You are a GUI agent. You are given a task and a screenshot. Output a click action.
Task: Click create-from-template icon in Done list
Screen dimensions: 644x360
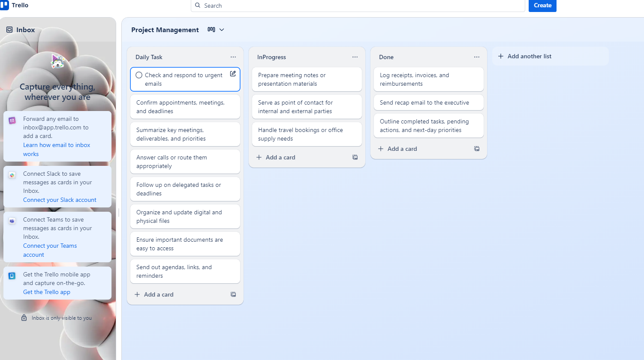pos(477,149)
